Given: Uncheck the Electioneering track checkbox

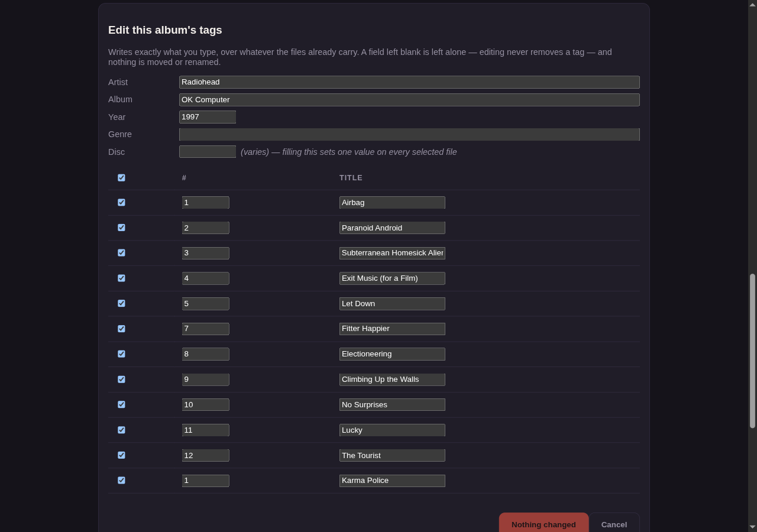Looking at the screenshot, I should (121, 354).
